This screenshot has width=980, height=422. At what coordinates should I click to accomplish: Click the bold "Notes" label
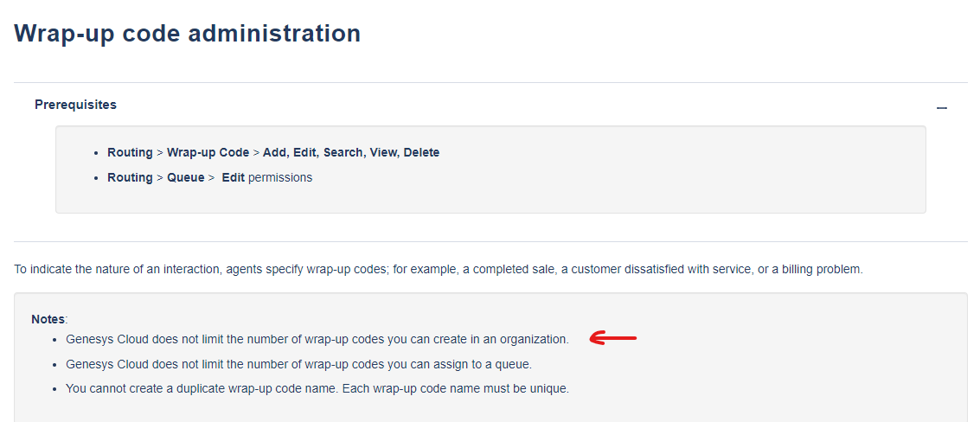48,319
